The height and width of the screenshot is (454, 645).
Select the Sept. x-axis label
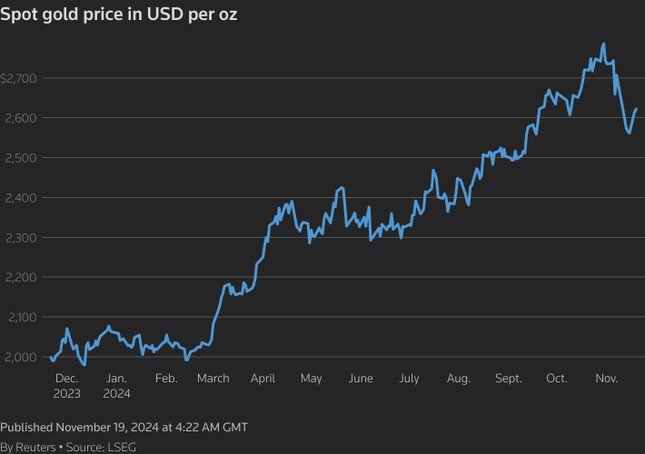pos(508,379)
